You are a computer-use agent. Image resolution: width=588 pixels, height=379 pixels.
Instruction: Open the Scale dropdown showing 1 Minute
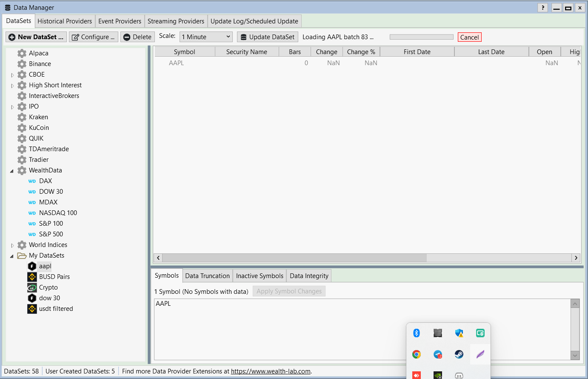pos(206,37)
